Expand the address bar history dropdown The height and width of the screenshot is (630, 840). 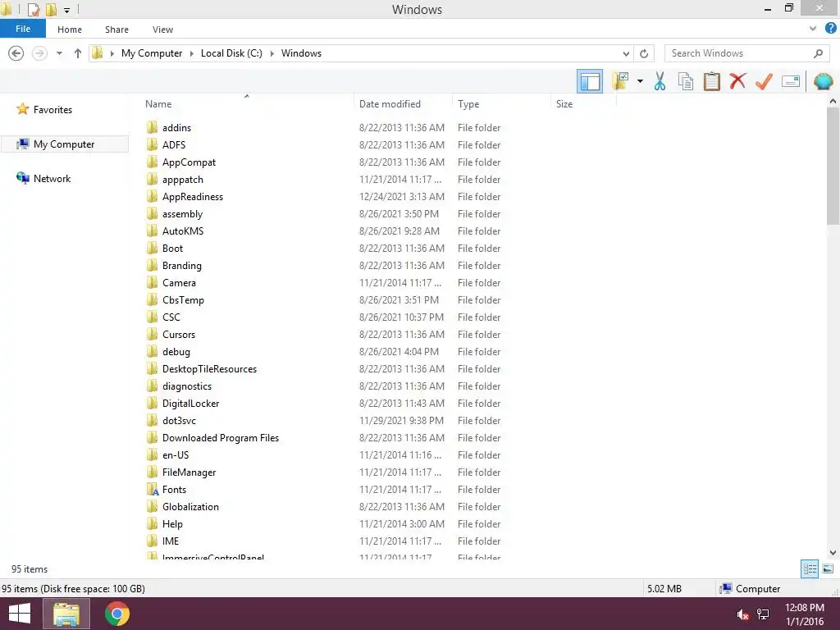click(x=626, y=53)
